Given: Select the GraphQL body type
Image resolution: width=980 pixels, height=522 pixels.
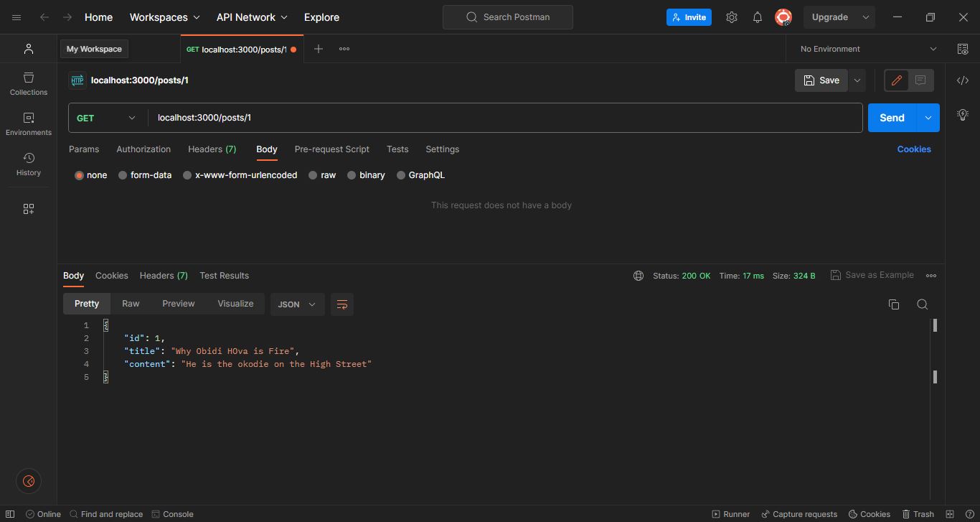Looking at the screenshot, I should click(420, 175).
